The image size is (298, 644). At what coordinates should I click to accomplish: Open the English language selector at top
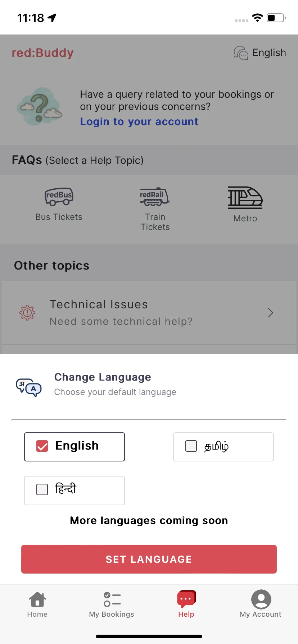(260, 53)
